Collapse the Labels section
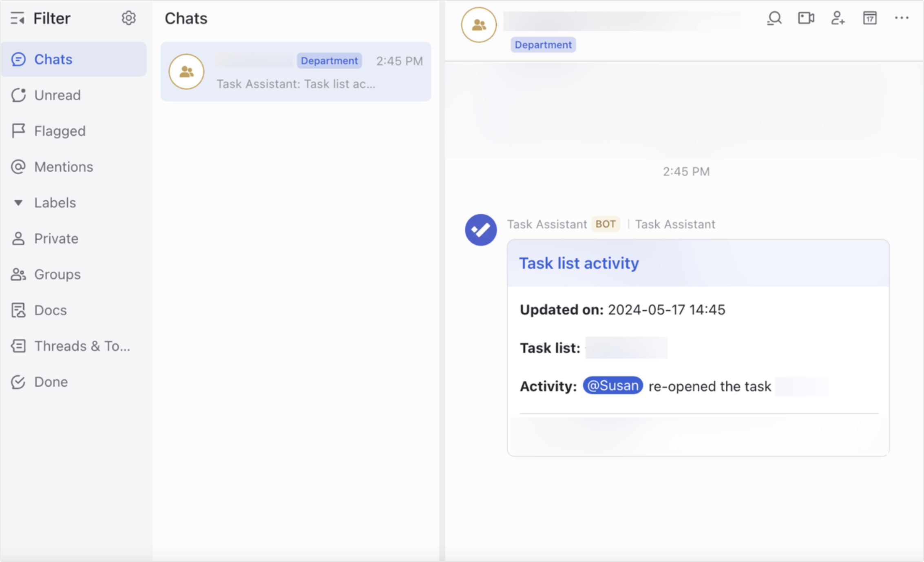 point(18,202)
